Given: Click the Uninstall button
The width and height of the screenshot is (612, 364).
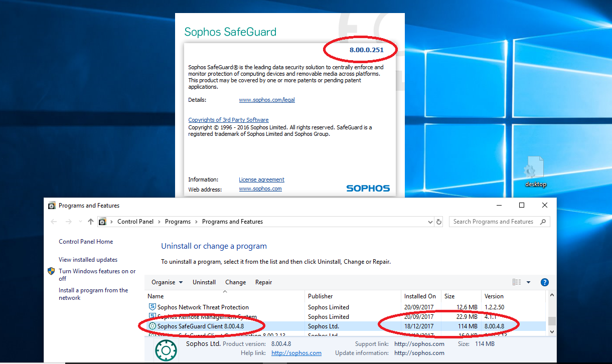Looking at the screenshot, I should click(x=204, y=282).
